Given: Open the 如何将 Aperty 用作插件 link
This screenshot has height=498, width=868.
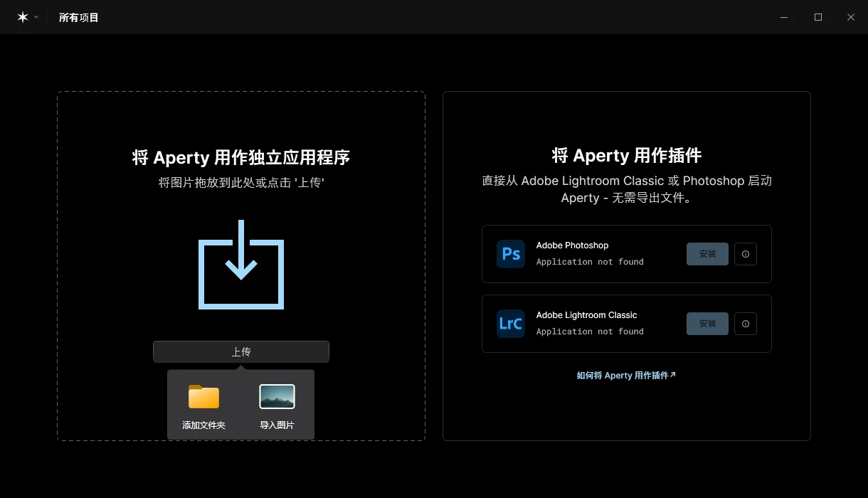Looking at the screenshot, I should tap(626, 376).
